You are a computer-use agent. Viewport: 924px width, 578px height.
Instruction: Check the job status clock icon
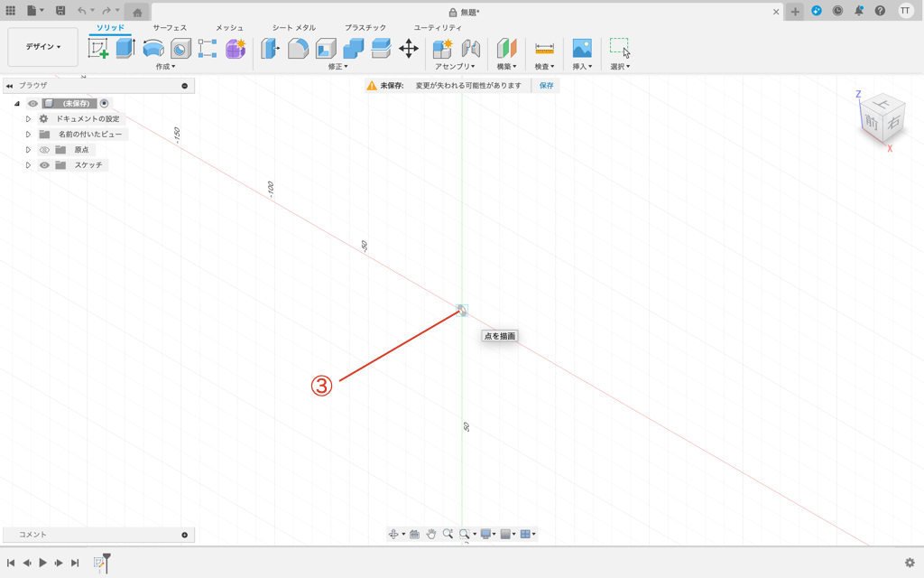click(837, 11)
